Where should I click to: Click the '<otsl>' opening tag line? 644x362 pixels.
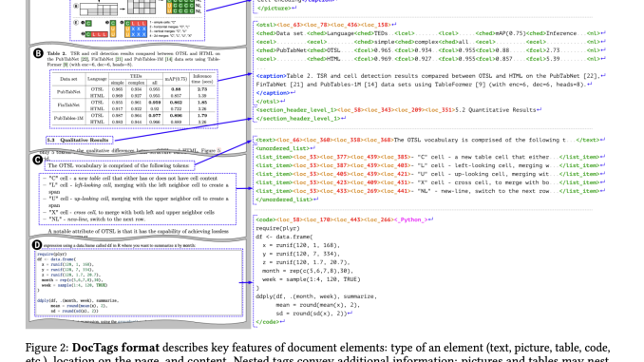click(x=325, y=25)
